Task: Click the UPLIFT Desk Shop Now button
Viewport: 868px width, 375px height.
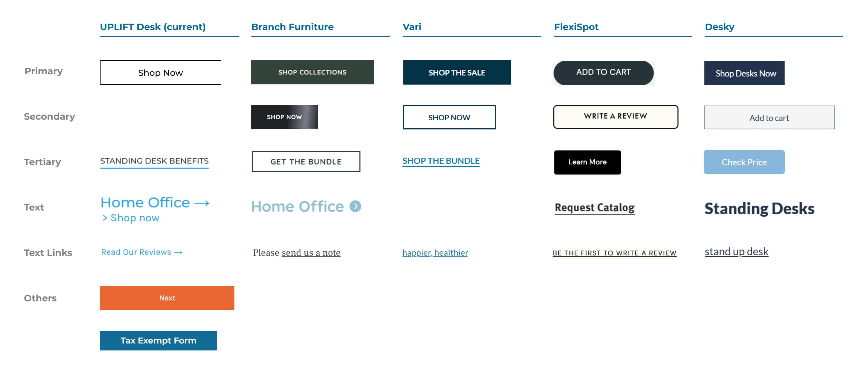Action: (x=159, y=72)
